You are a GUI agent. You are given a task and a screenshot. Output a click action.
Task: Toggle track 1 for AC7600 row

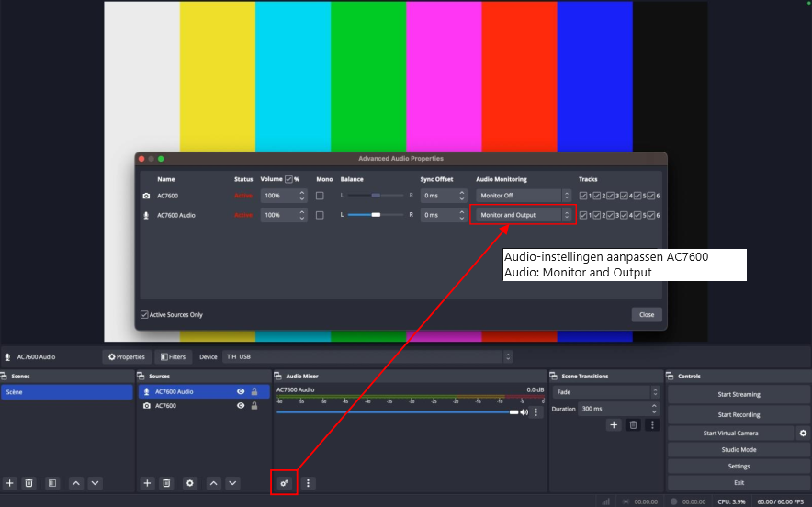(583, 196)
